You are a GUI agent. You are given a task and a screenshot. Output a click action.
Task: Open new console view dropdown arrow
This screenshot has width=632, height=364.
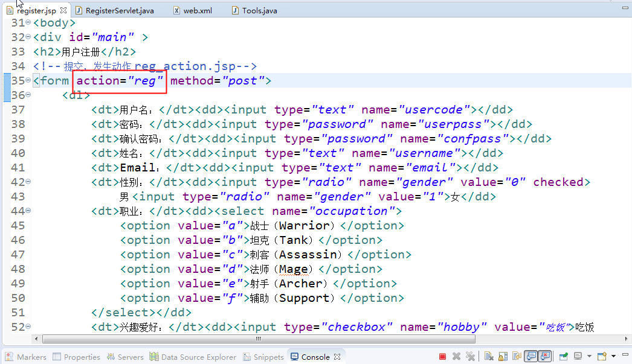613,356
